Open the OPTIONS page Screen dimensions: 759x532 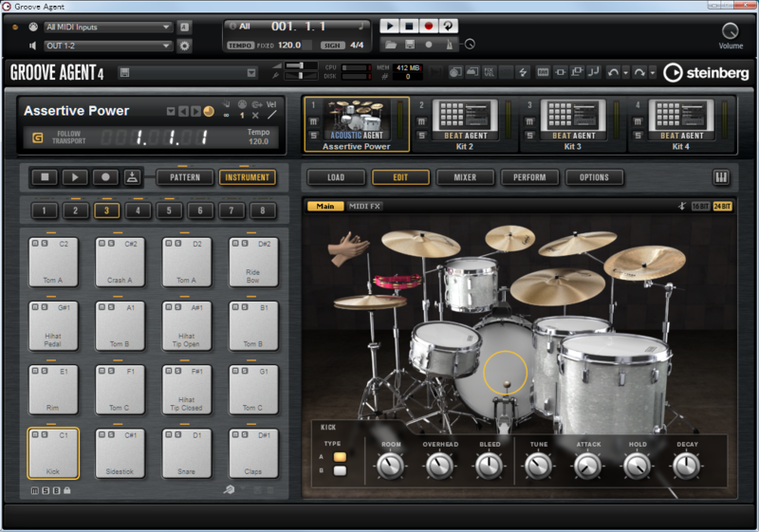tap(595, 177)
